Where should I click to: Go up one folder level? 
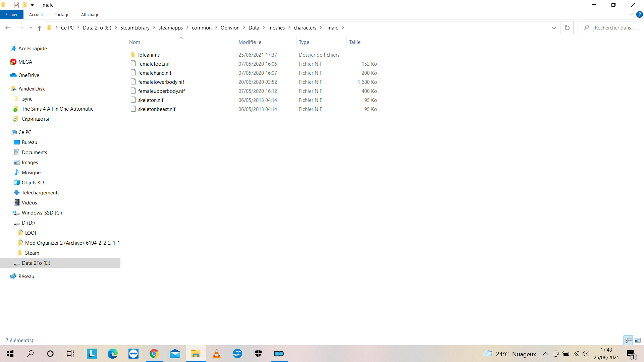(40, 28)
